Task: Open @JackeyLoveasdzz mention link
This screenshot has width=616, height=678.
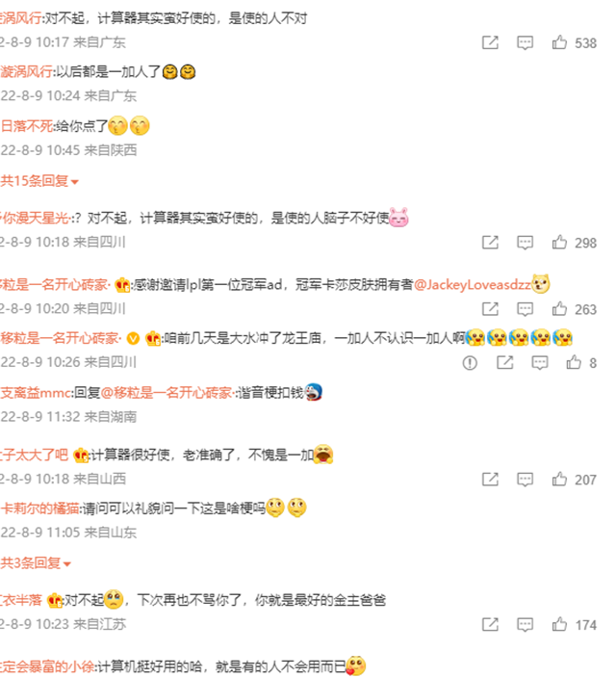Action: pos(472,285)
